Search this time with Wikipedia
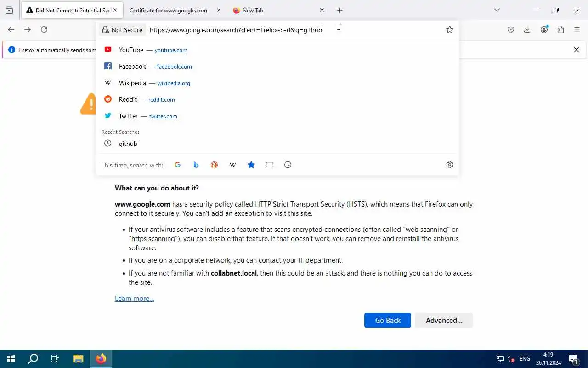The image size is (588, 368). 233,165
